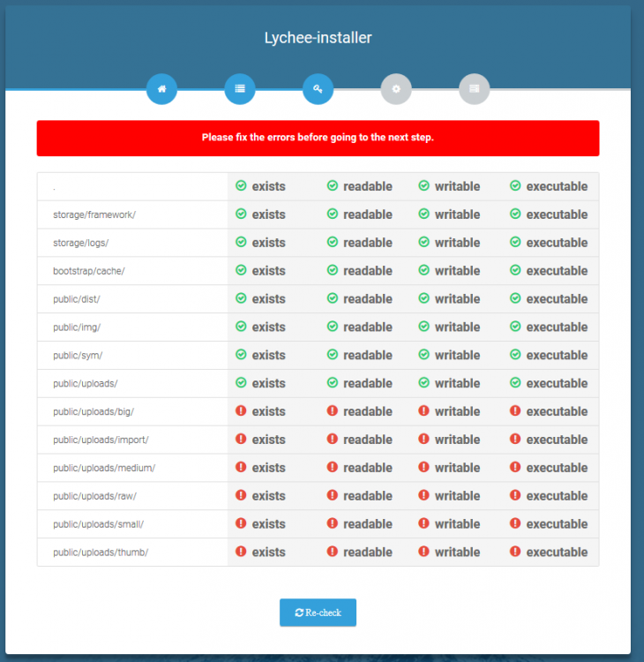
Task: Click the Re-check button
Action: coord(318,613)
